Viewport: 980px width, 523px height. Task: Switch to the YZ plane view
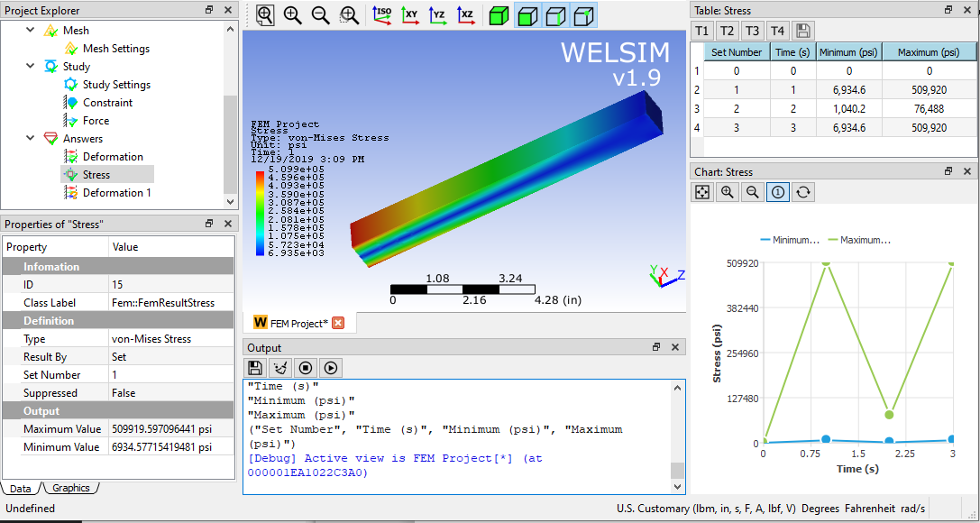[x=437, y=15]
